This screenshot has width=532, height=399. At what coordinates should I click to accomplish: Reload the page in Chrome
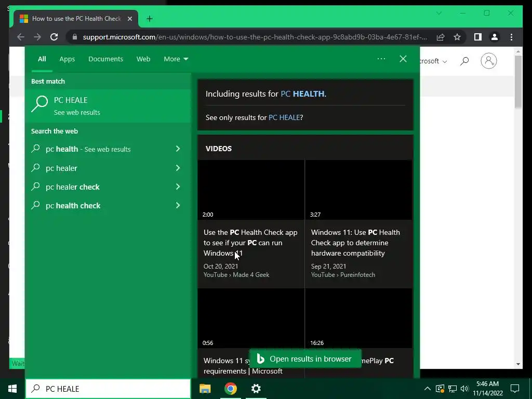[54, 37]
